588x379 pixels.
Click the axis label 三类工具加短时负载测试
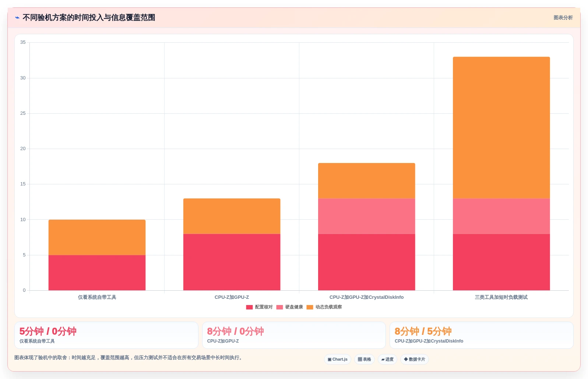click(x=501, y=297)
